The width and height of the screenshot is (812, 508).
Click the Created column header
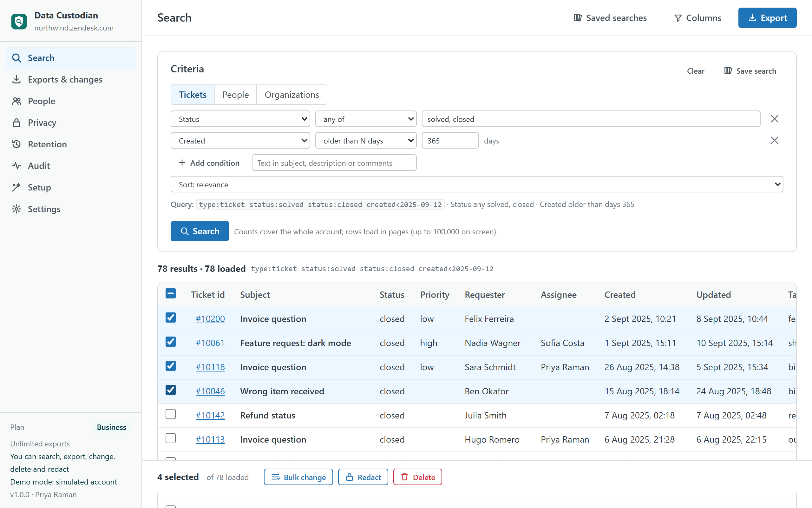pyautogui.click(x=620, y=295)
